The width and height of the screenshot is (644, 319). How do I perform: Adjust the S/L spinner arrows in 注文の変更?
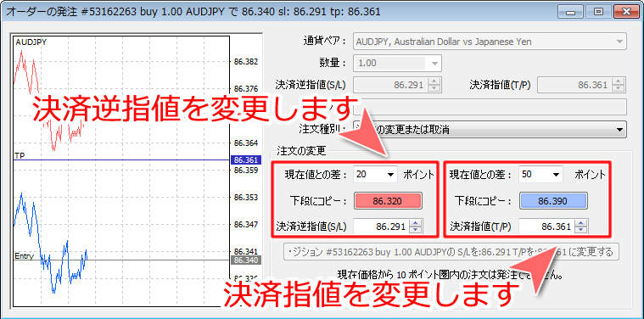(416, 227)
